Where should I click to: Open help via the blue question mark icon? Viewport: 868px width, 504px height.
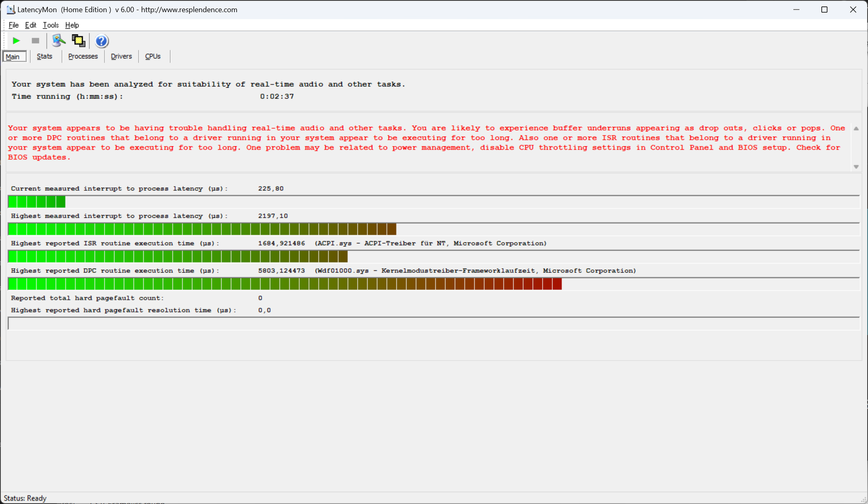[x=102, y=41]
